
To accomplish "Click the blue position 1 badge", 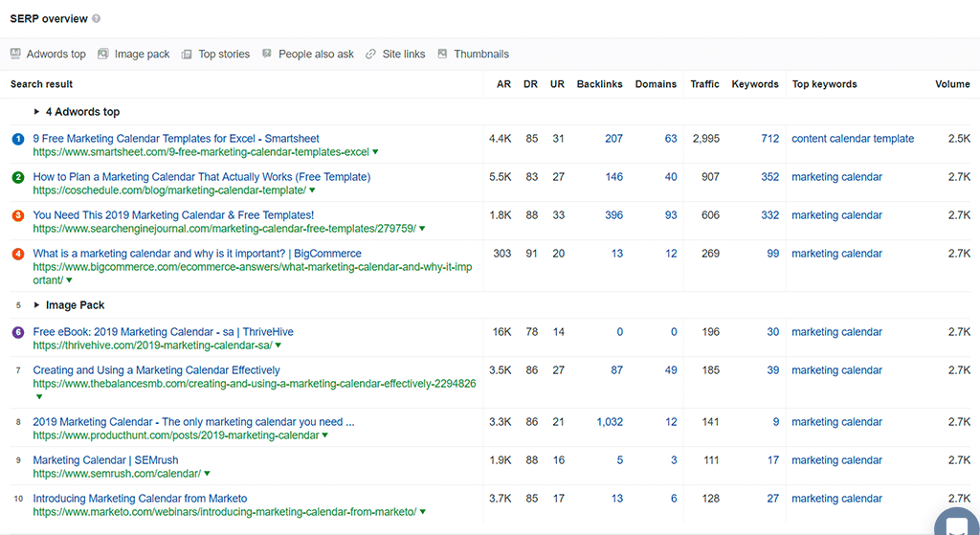I will (18, 139).
